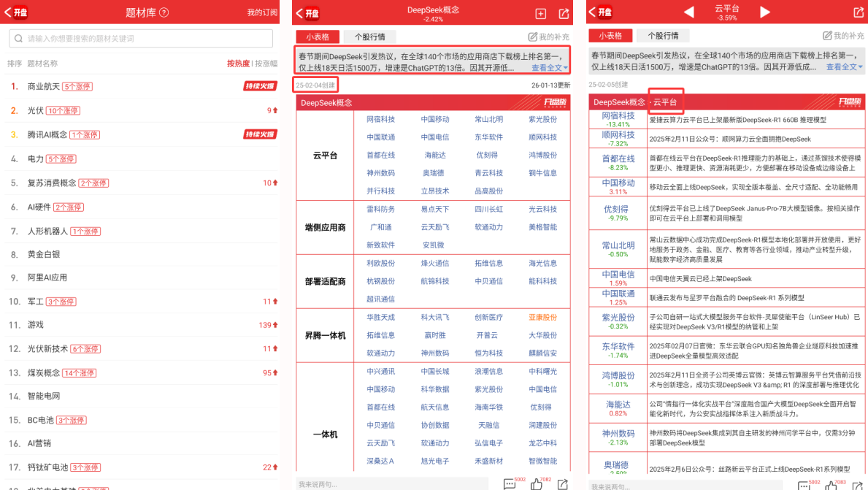This screenshot has height=490, width=868.
Task: Click share icon in 云平台 page header
Action: (x=859, y=13)
